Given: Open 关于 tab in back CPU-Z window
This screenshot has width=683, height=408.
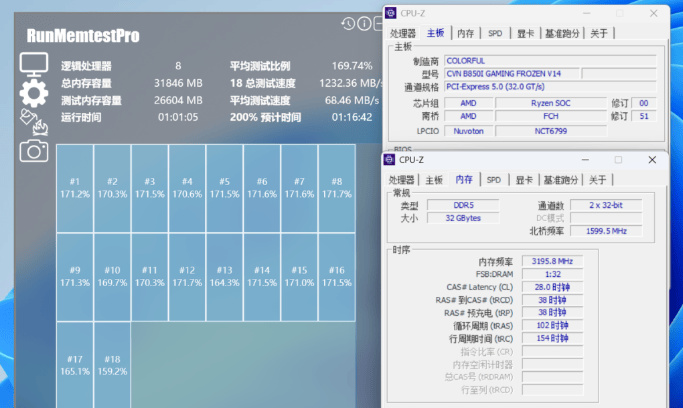Looking at the screenshot, I should pos(598,33).
